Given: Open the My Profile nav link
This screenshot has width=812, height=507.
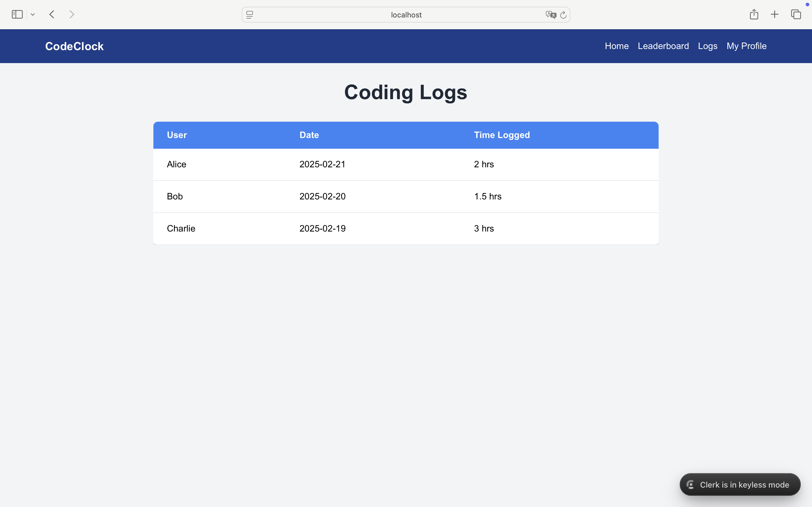Looking at the screenshot, I should (746, 46).
